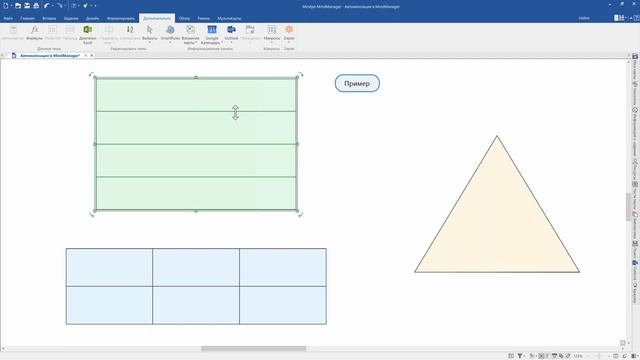Viewport: 640px width, 360px height.
Task: Open a file with the folder icon
Action: pos(18,6)
